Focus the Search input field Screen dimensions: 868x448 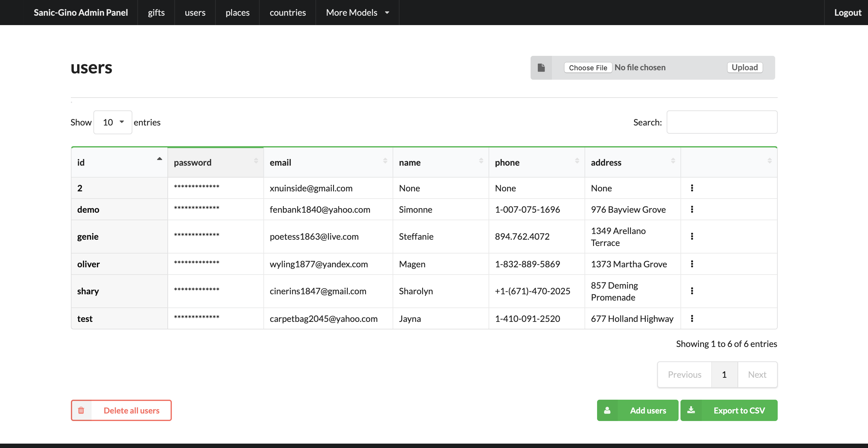click(x=722, y=122)
